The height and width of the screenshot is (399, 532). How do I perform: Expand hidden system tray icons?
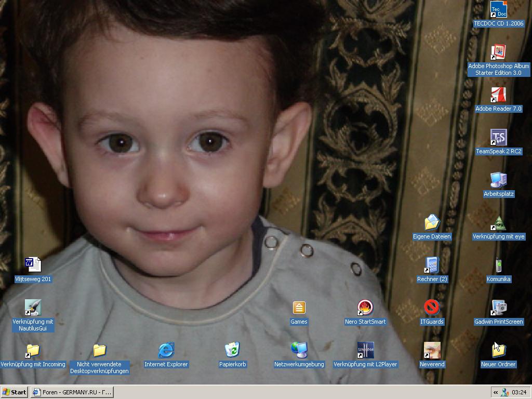click(x=496, y=392)
